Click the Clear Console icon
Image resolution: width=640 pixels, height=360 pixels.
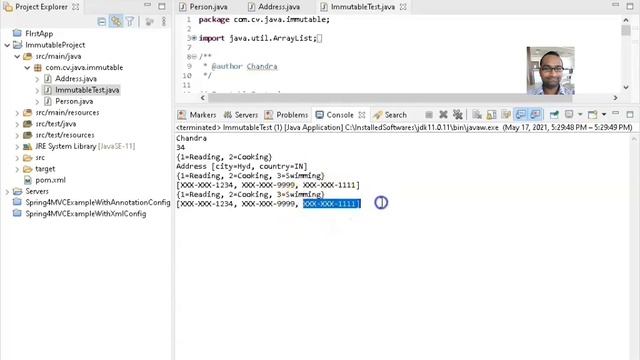coord(477,115)
